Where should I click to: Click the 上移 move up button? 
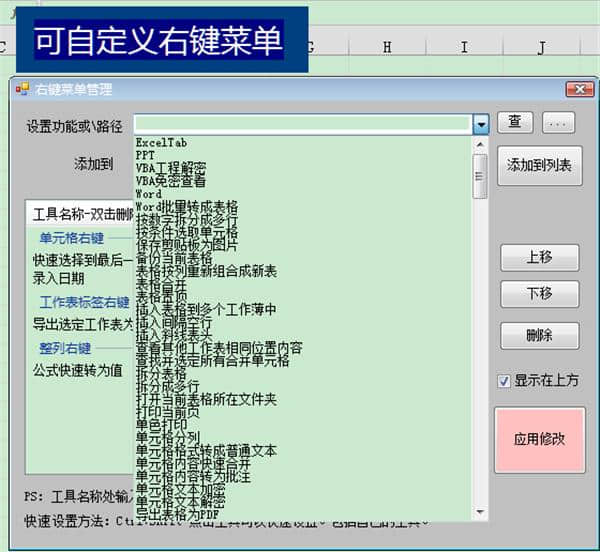pyautogui.click(x=540, y=257)
